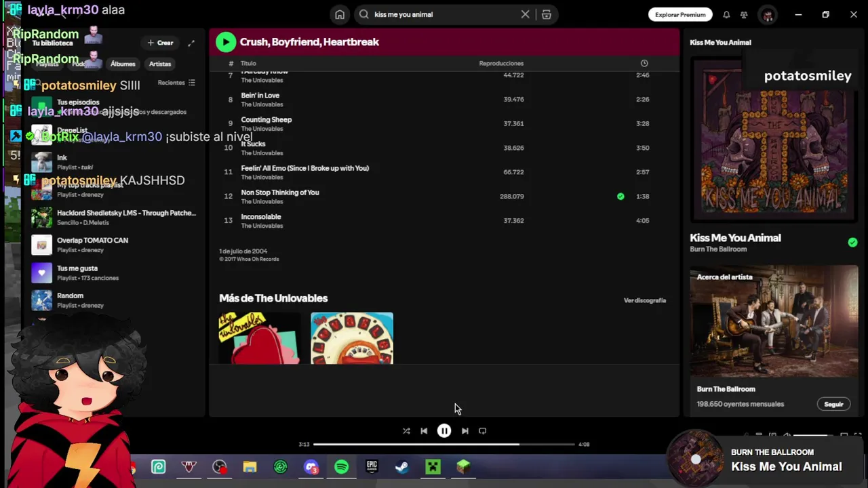Open the red V-shaped app icon in the taskbar

[x=189, y=467]
